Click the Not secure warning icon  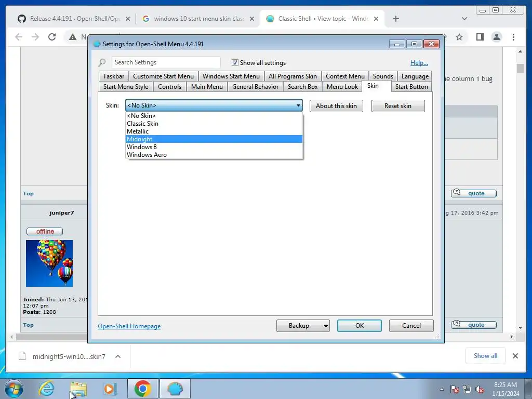coord(73,37)
